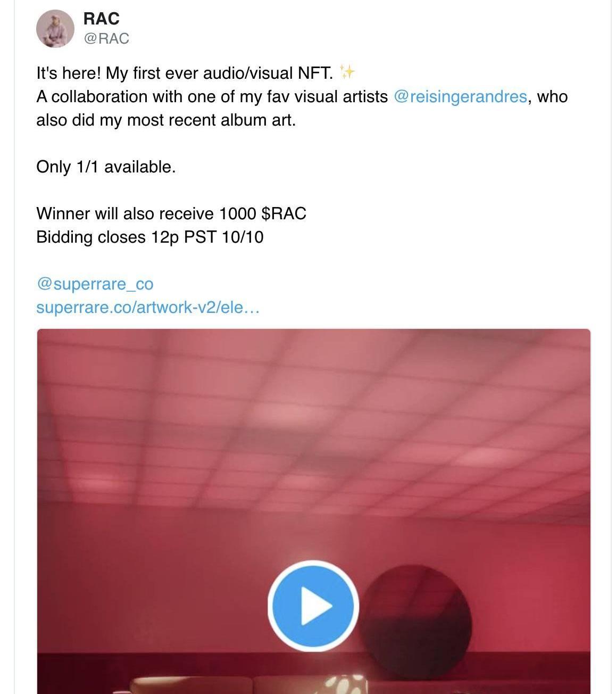Click the @RAC handle under the name
This screenshot has width=616, height=694.
106,38
